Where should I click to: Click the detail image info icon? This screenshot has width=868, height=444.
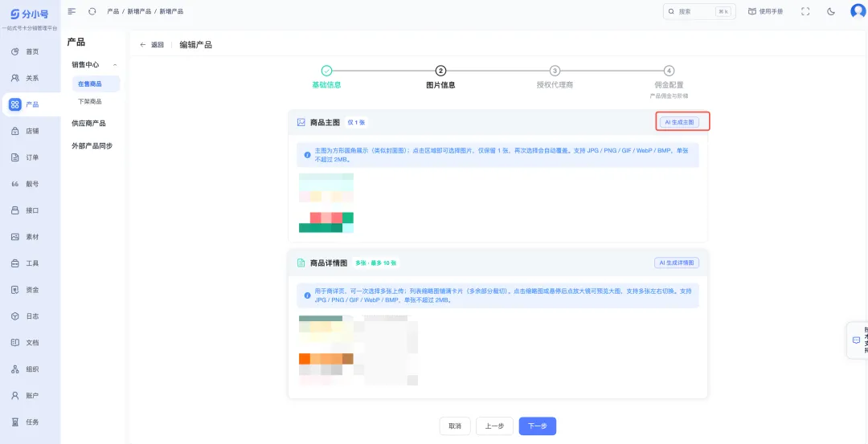pos(307,295)
